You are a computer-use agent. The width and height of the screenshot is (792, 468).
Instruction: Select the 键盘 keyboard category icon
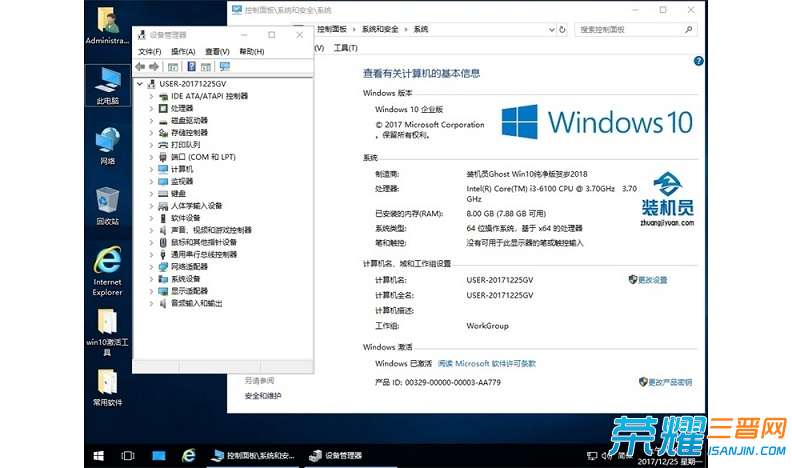(163, 193)
